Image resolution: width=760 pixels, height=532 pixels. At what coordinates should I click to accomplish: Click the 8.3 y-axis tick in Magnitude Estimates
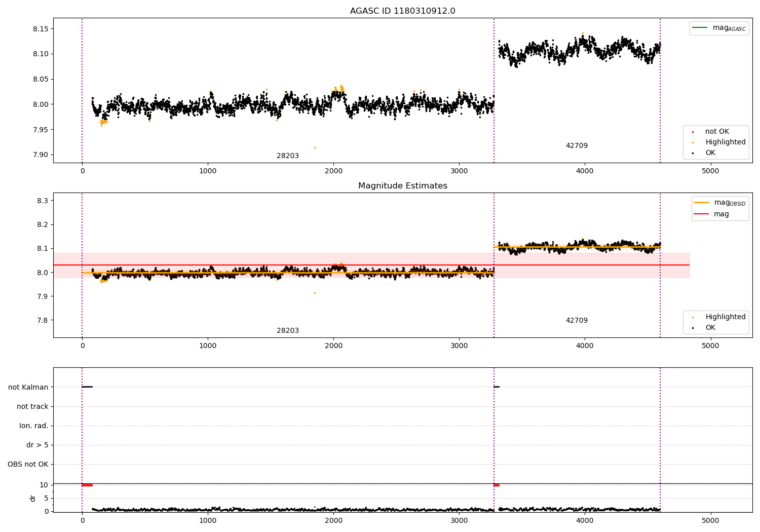[43, 201]
